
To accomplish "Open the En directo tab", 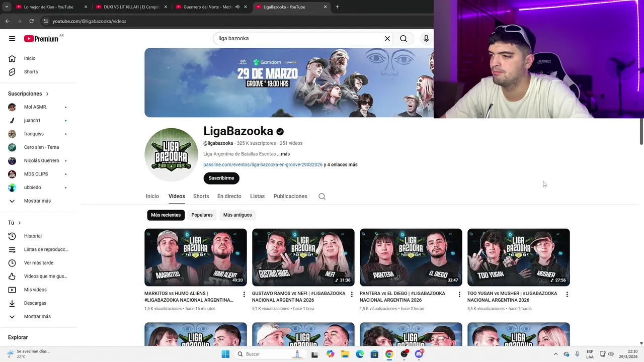I will click(x=229, y=196).
